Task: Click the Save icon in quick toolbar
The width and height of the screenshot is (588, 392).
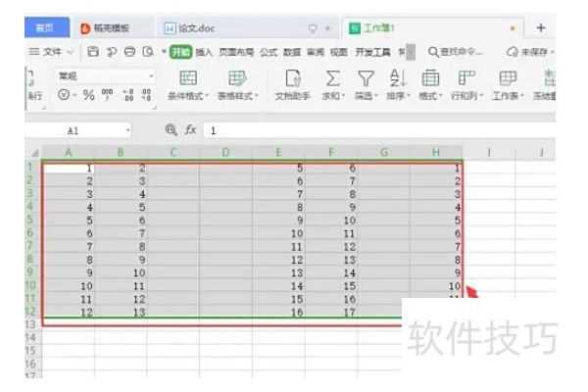Action: pyautogui.click(x=93, y=51)
